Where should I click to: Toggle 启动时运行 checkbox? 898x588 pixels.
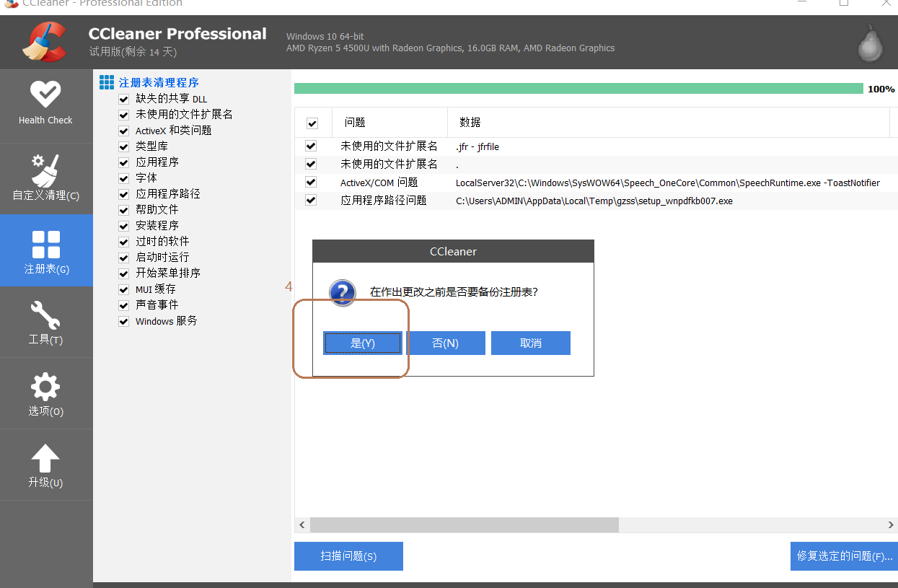[123, 258]
